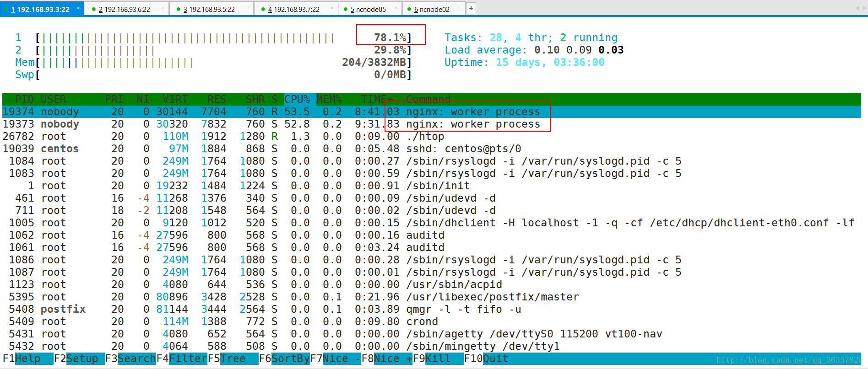
Task: Sort by the RES column header
Action: (x=217, y=99)
